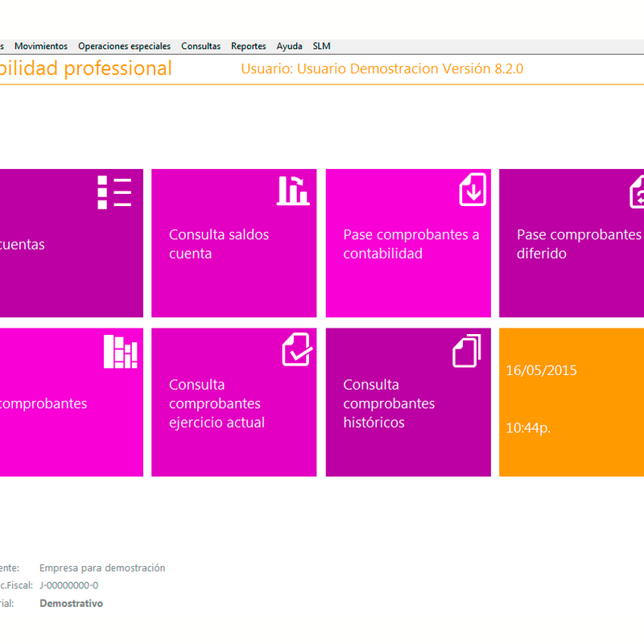Open Consulta comprobantes históricos tile
The height and width of the screenshot is (644, 644).
point(408,402)
